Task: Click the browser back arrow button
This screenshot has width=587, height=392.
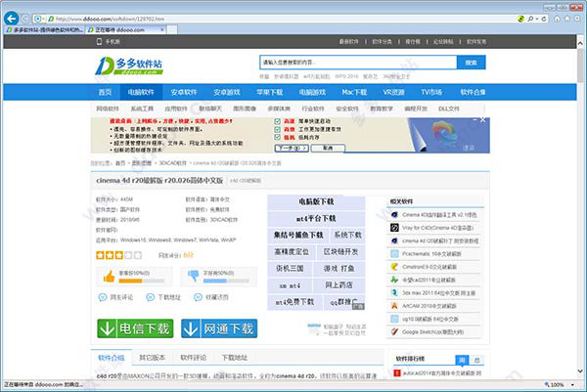Action: pyautogui.click(x=11, y=19)
